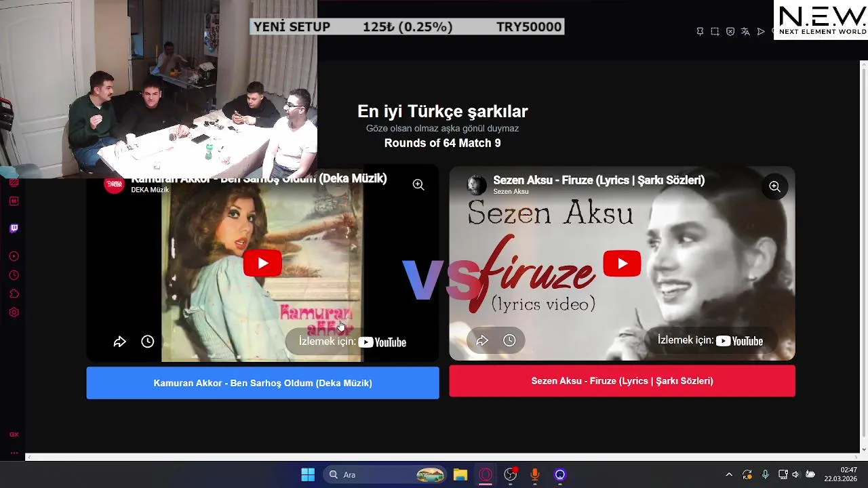Viewport: 868px width, 488px height.
Task: Click the Sezen Aksu channel avatar
Action: point(477,185)
